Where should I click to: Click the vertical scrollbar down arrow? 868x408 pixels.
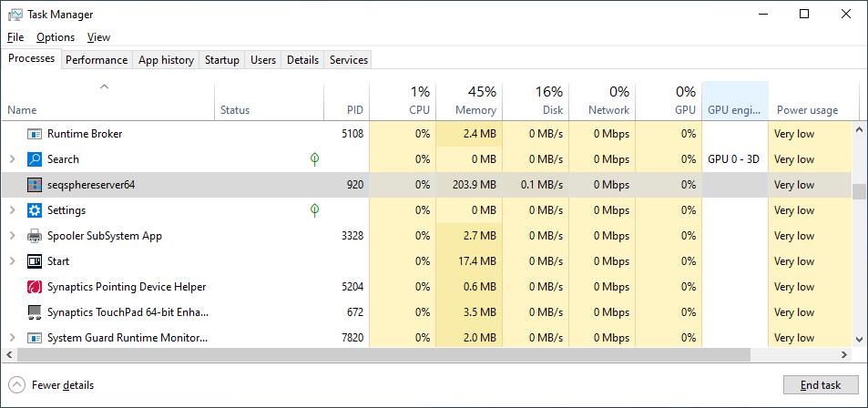(x=859, y=338)
